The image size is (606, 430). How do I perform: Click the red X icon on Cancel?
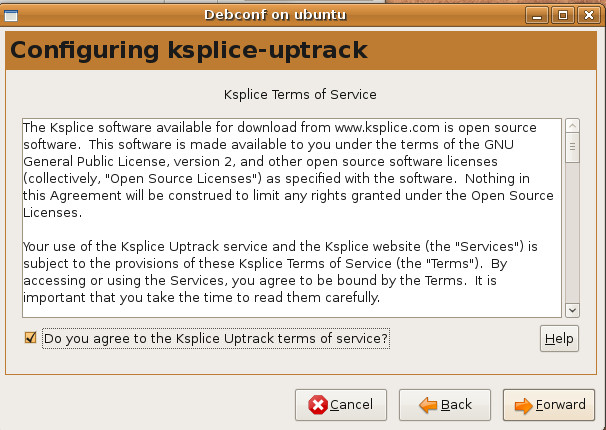click(x=318, y=405)
